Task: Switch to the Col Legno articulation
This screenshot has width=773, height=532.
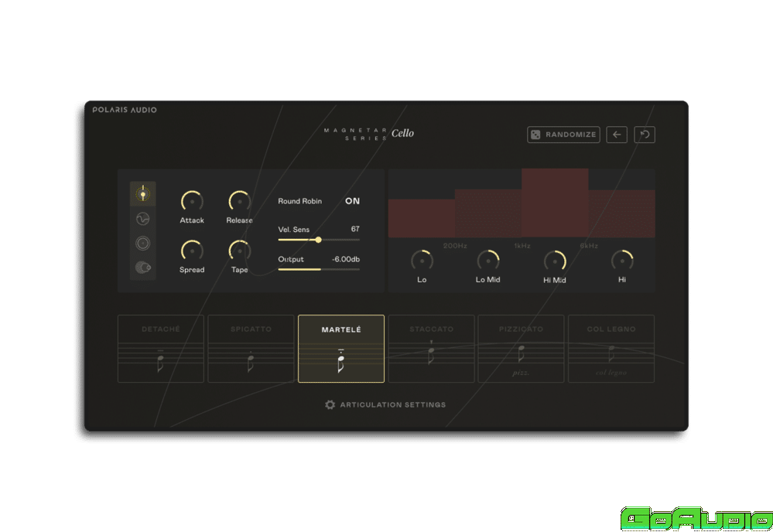Action: (611, 349)
